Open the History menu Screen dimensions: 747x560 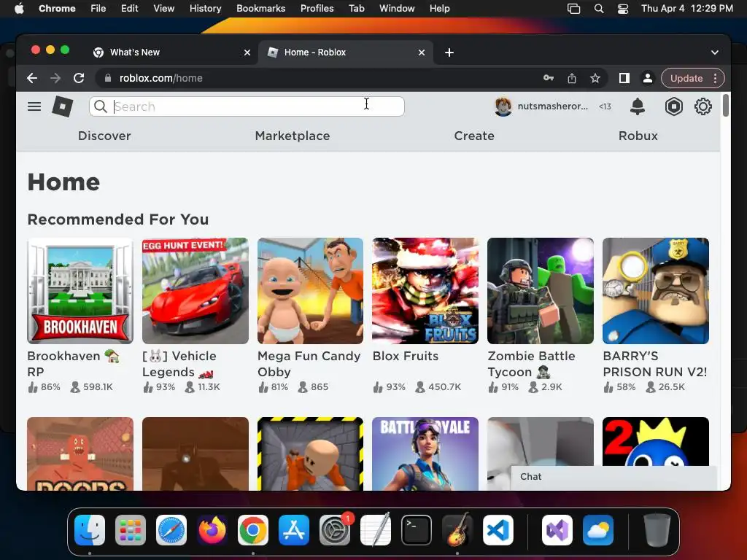[x=205, y=9]
